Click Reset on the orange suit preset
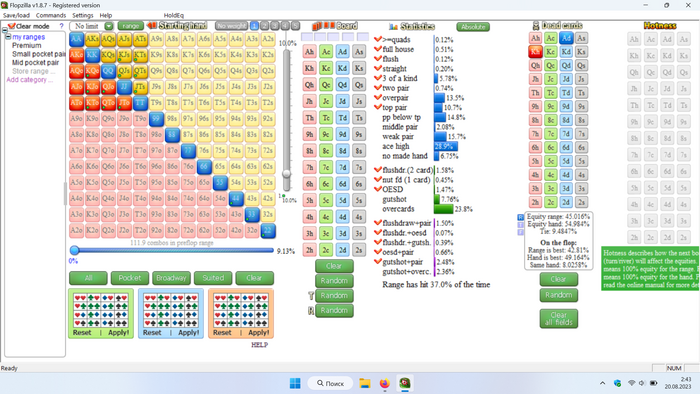This screenshot has height=394, width=700. 222,332
